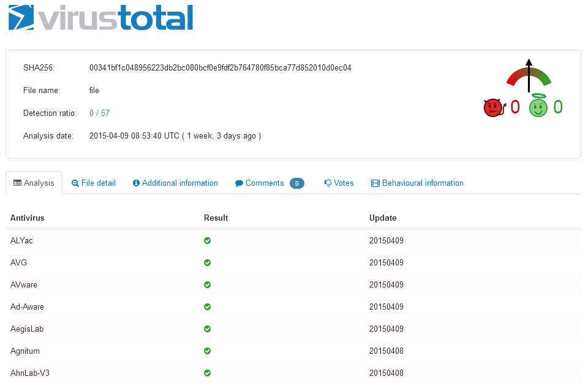Screen dimensions: 588x385
Task: Click the green angel harmless vote icon
Action: point(538,105)
